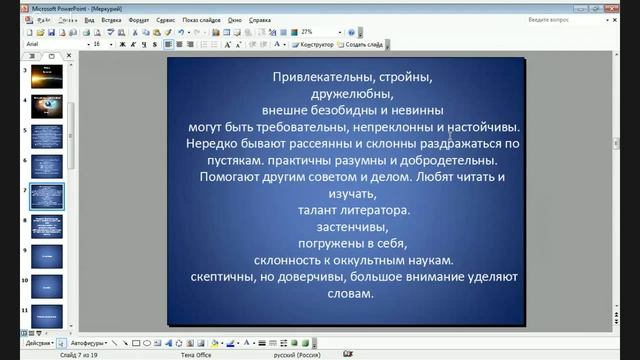Screen dimensions: 640x360
Task: Switch to slide sorter view
Action: coord(31,333)
